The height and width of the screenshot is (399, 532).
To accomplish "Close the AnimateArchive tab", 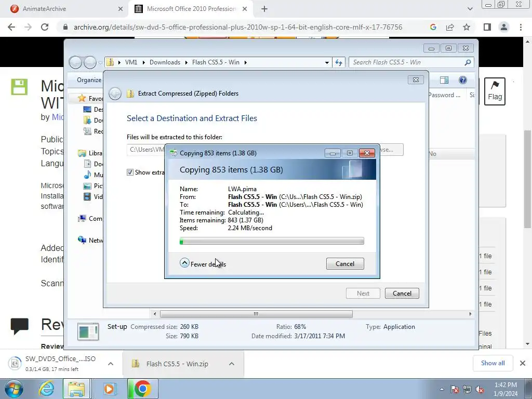I will click(121, 9).
